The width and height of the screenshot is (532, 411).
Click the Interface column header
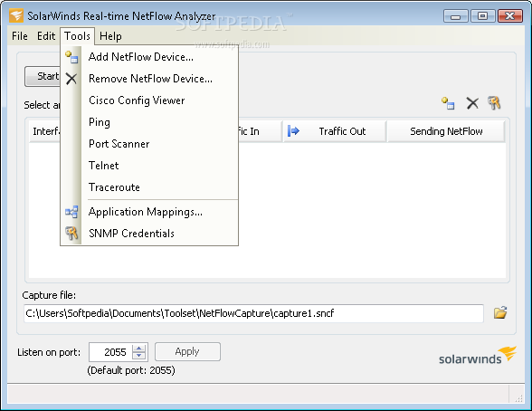pos(45,131)
